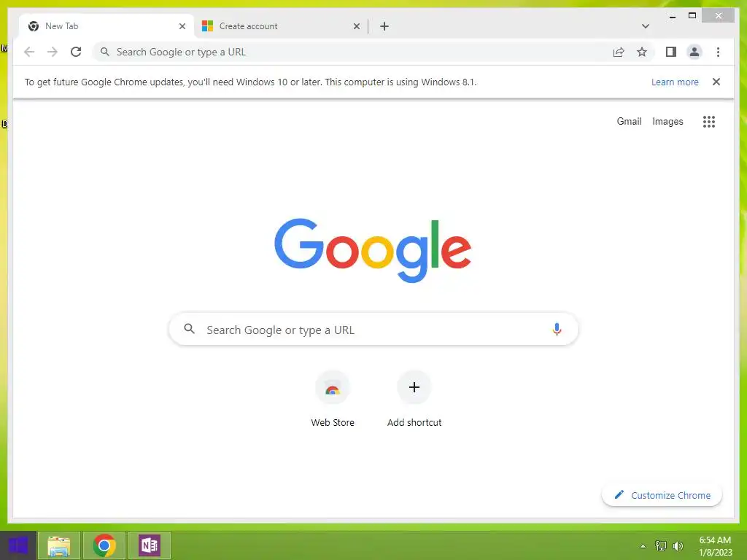The image size is (747, 560).
Task: Click the search magnifier in the Google box
Action: [189, 329]
